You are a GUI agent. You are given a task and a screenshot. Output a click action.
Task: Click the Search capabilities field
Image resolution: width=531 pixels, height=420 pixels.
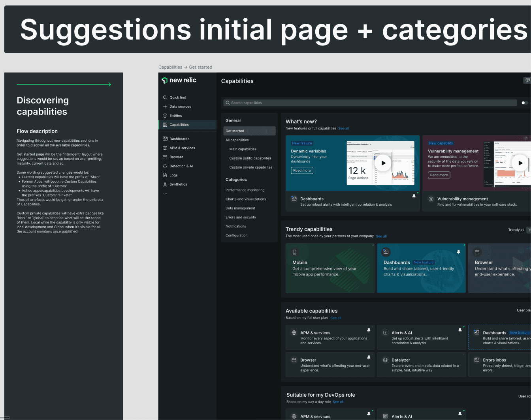click(x=370, y=103)
